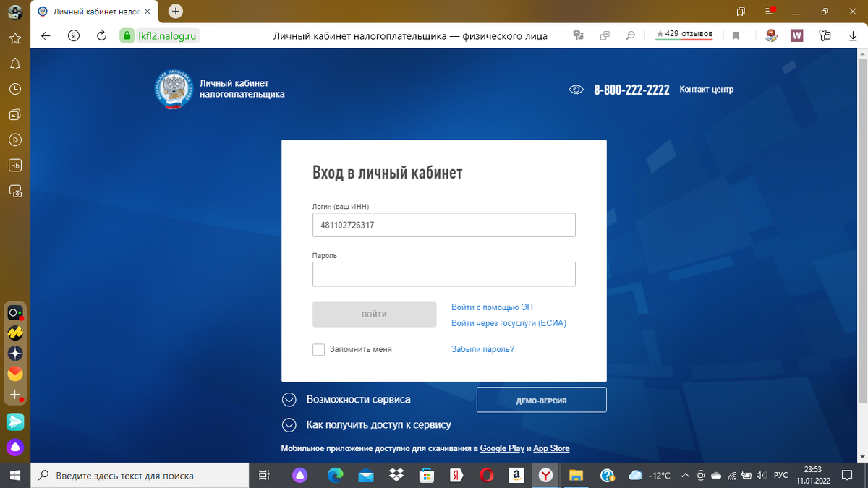The image size is (868, 488).
Task: Open the collections icon in the sidebar
Action: [14, 114]
